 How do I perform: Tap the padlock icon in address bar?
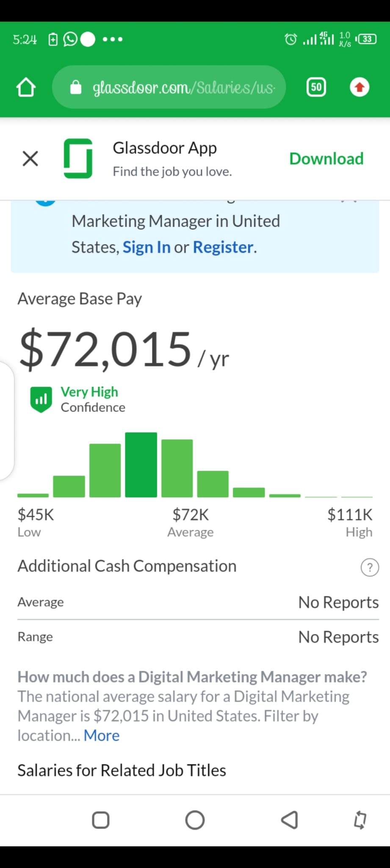tap(76, 87)
